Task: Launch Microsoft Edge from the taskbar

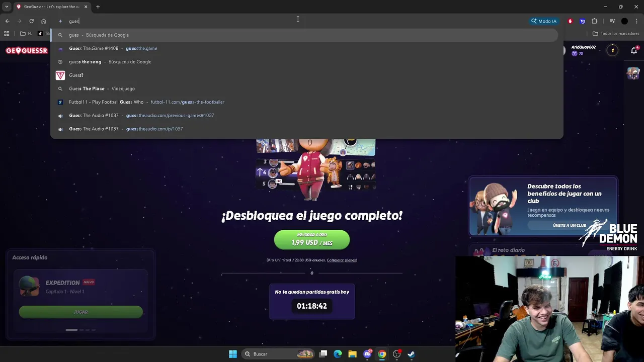Action: coord(338,354)
